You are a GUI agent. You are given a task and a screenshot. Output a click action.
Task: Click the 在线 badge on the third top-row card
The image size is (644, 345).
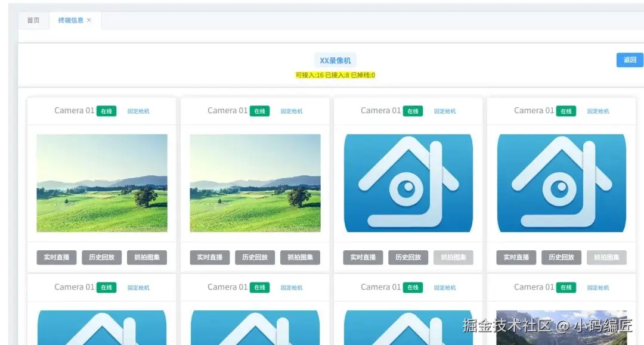coord(413,111)
